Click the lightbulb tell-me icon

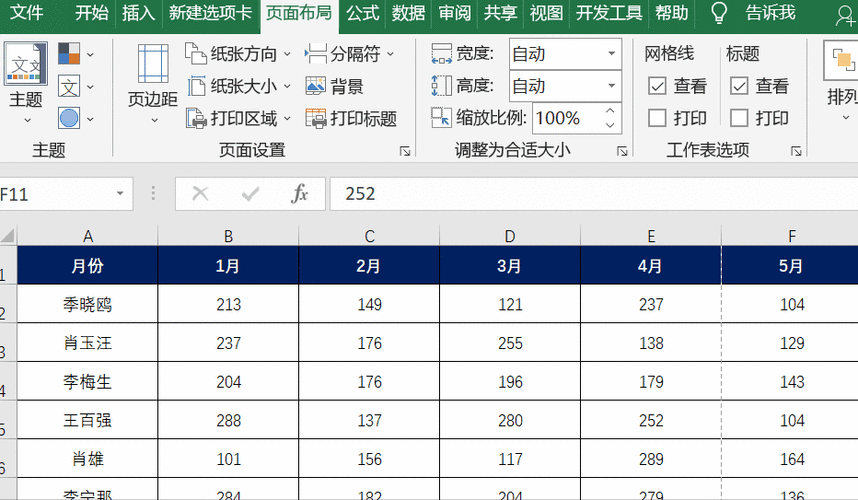719,13
